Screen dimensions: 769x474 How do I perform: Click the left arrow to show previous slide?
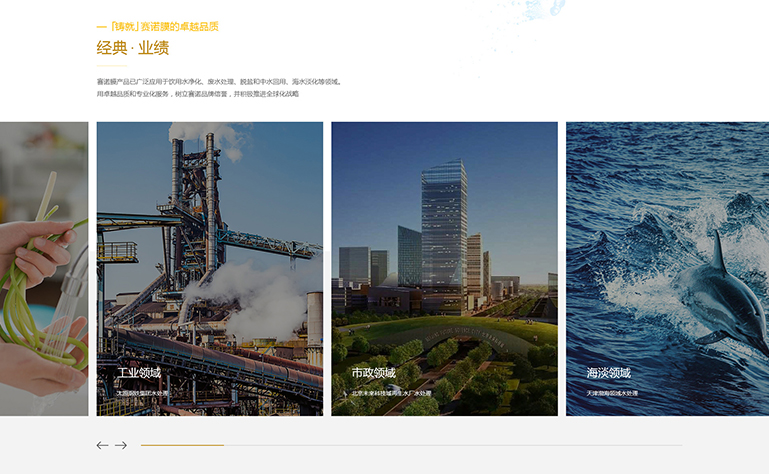102,445
